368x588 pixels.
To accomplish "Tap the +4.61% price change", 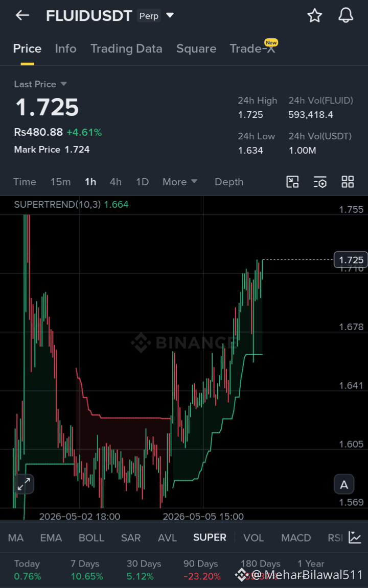I will click(x=84, y=132).
